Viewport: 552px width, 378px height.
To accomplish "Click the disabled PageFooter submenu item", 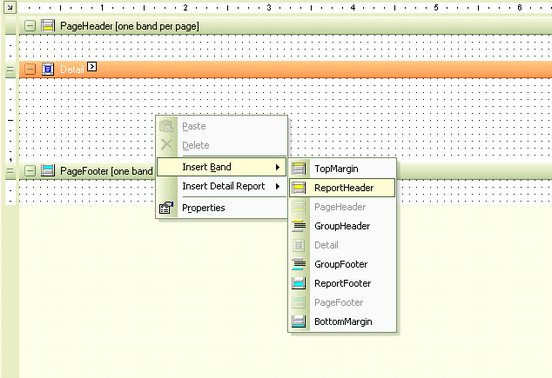I will click(x=342, y=302).
